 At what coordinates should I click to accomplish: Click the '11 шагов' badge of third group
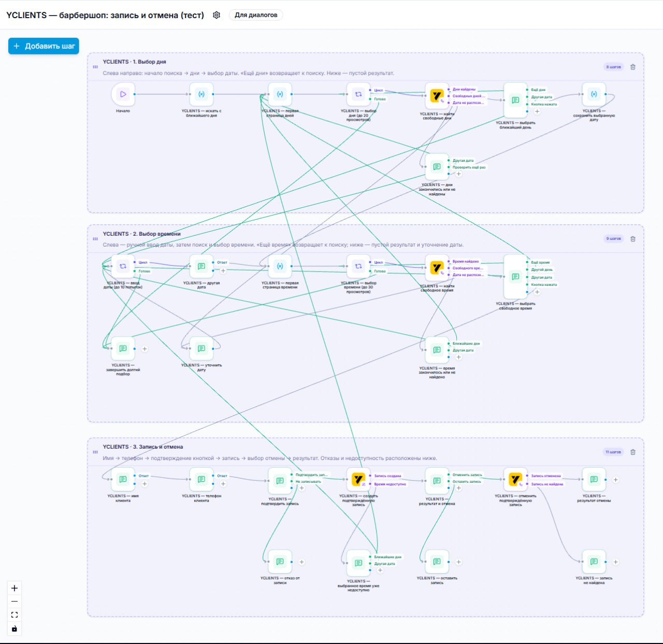pyautogui.click(x=613, y=452)
